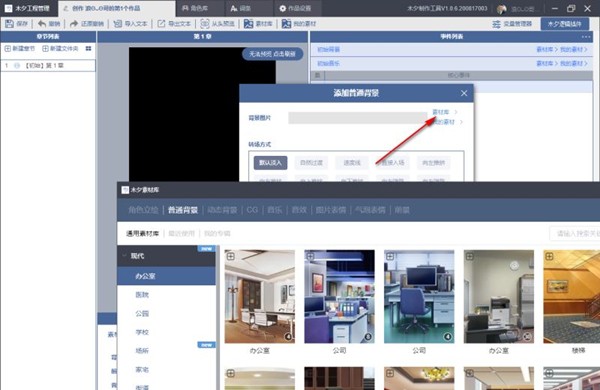Click 我的素材 link in 初始背景 row
The width and height of the screenshot is (600, 390).
click(x=572, y=49)
